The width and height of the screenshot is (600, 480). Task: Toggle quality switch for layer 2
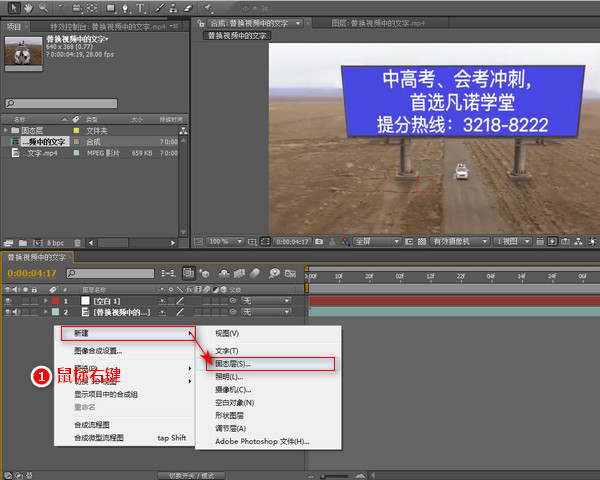(x=180, y=312)
